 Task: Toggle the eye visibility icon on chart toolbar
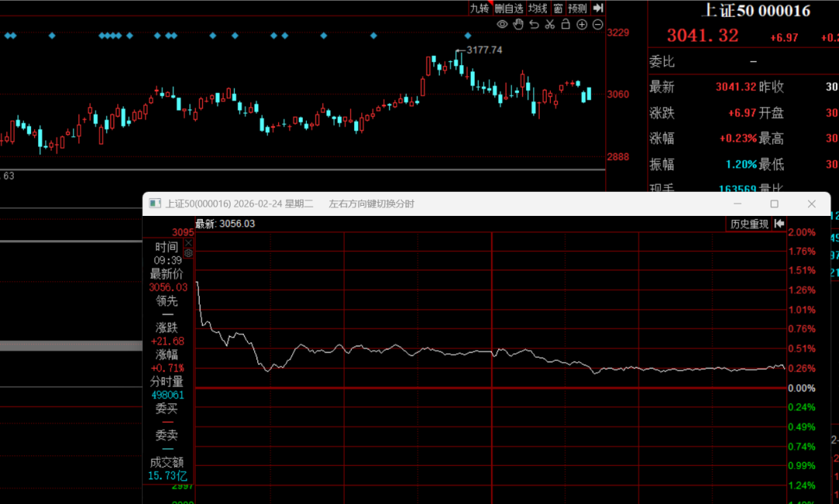pos(502,24)
